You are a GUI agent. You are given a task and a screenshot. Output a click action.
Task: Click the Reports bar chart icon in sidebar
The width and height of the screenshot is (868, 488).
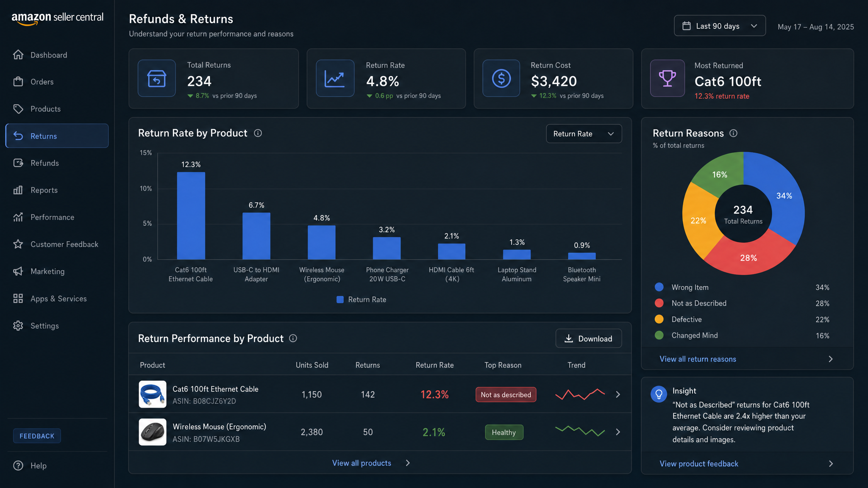point(18,190)
